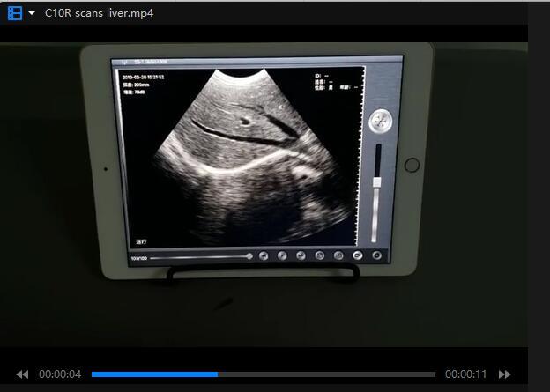Tap the round directional pad in ultrasound app
550x392 pixels.
click(379, 120)
